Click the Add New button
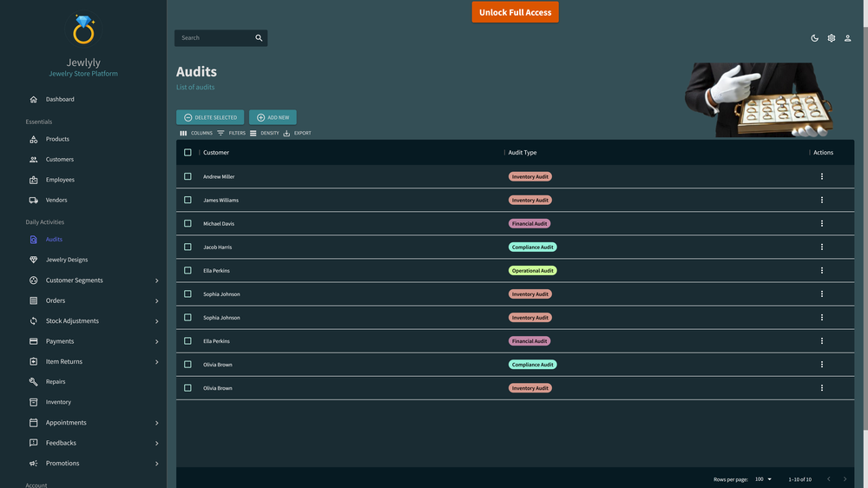This screenshot has height=488, width=868. coord(273,117)
